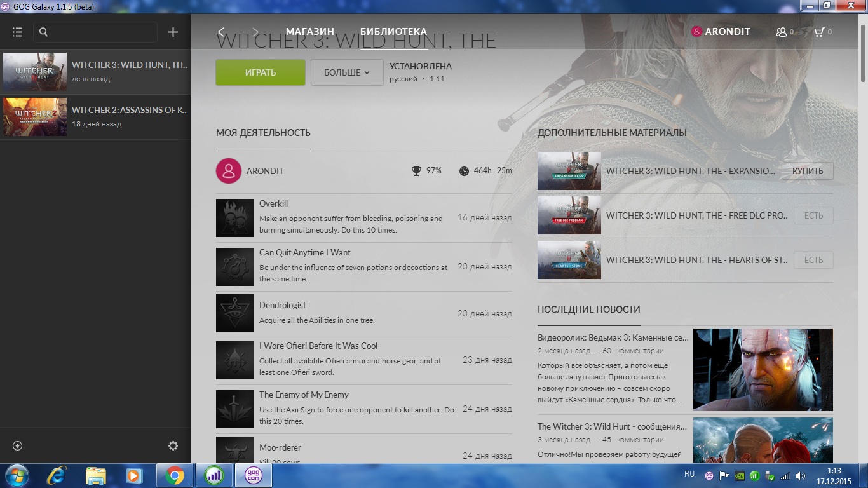
Task: Open the version 1.11 link
Action: click(437, 79)
